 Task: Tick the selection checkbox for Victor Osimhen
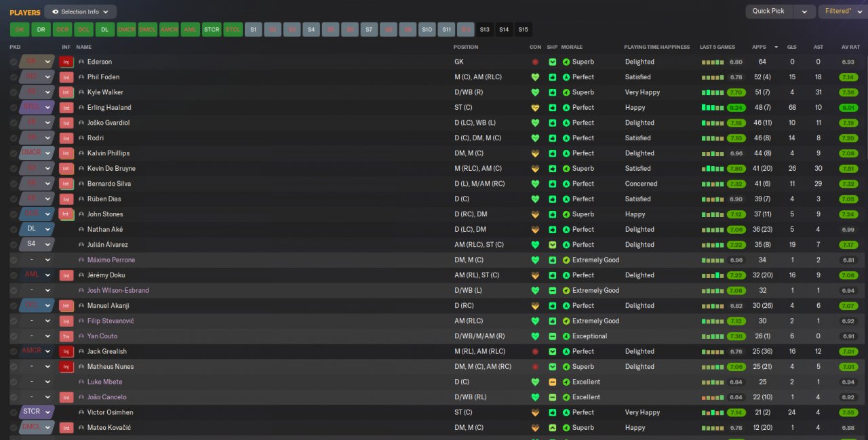click(14, 412)
